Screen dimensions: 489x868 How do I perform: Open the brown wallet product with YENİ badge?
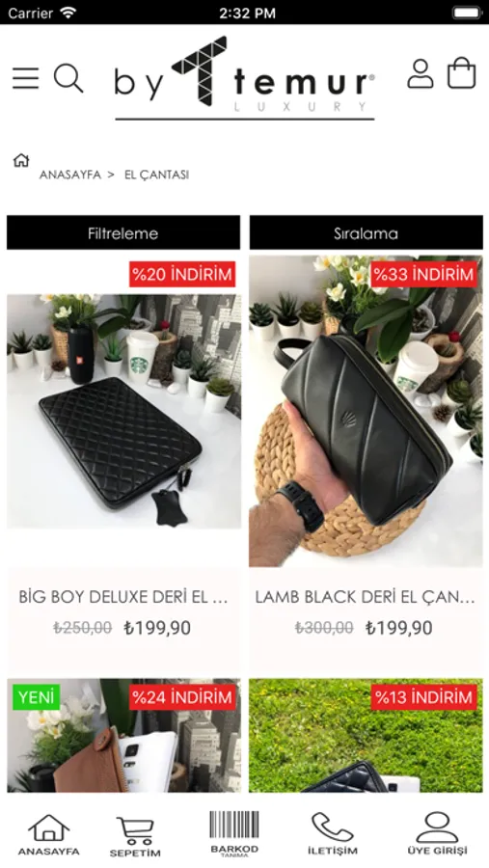coord(124,735)
